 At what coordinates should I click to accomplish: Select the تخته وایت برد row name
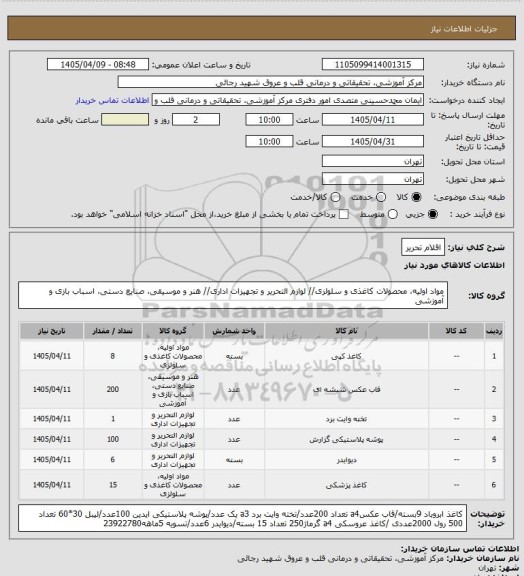point(346,419)
